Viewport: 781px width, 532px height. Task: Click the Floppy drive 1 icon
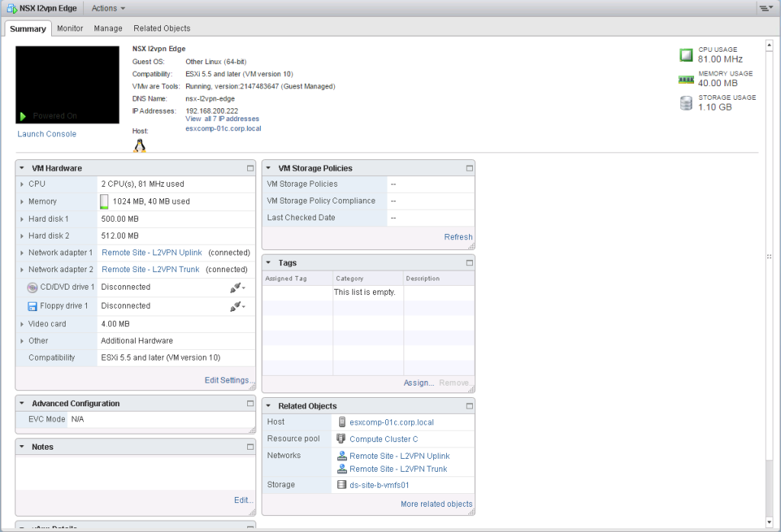pyautogui.click(x=32, y=306)
